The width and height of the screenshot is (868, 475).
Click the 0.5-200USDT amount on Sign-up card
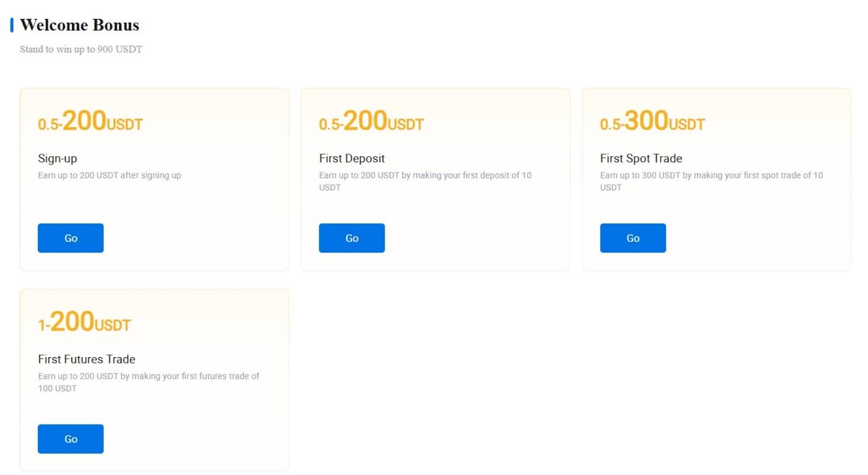pos(90,121)
